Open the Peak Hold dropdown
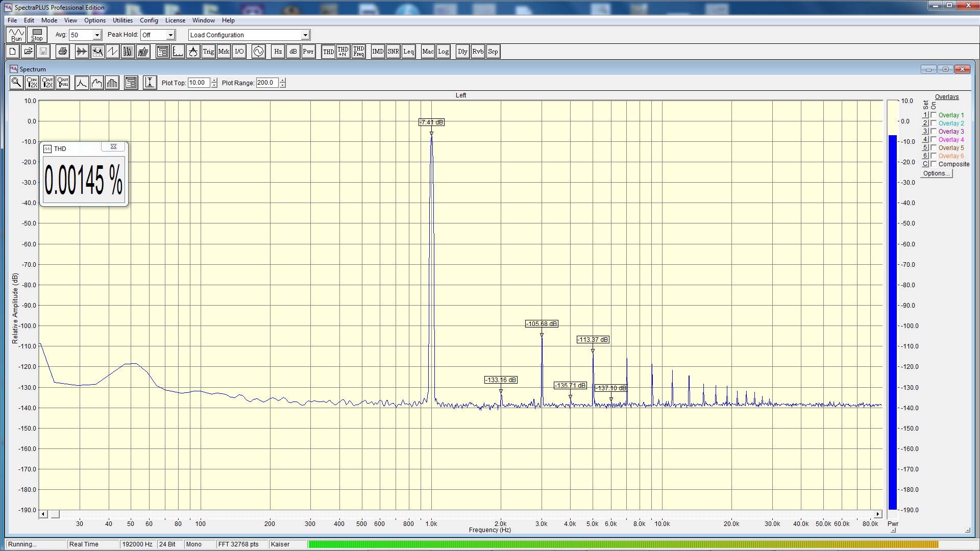 170,35
